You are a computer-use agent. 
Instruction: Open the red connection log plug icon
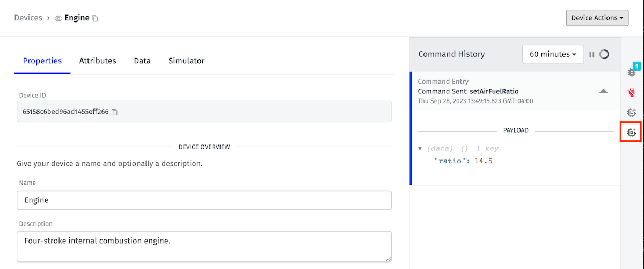(x=632, y=92)
